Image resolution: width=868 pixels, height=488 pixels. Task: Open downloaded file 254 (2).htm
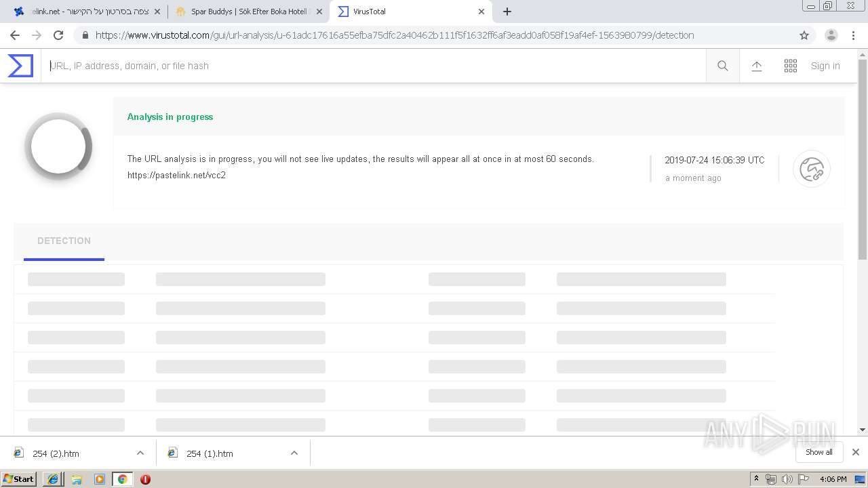click(x=56, y=453)
